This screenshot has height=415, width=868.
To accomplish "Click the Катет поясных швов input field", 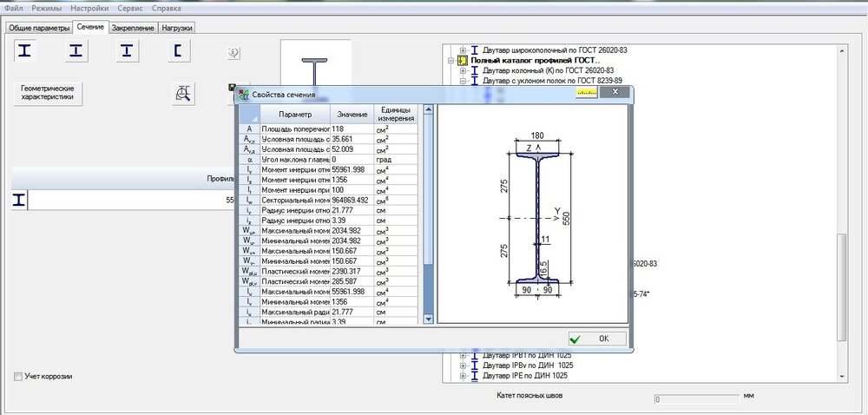I will point(695,400).
